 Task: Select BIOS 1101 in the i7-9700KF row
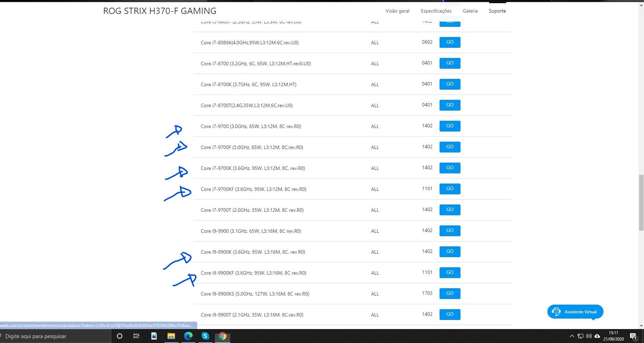[x=427, y=188]
